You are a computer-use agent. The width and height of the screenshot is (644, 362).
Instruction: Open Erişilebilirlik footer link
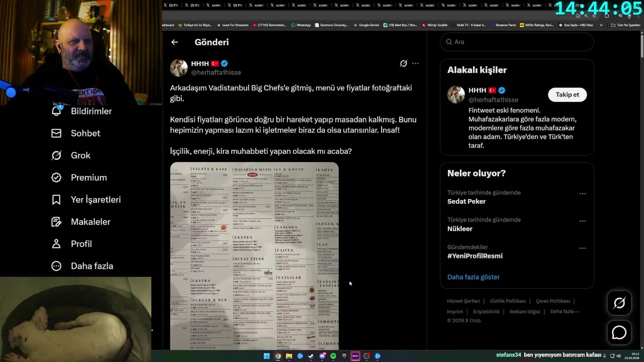[487, 311]
